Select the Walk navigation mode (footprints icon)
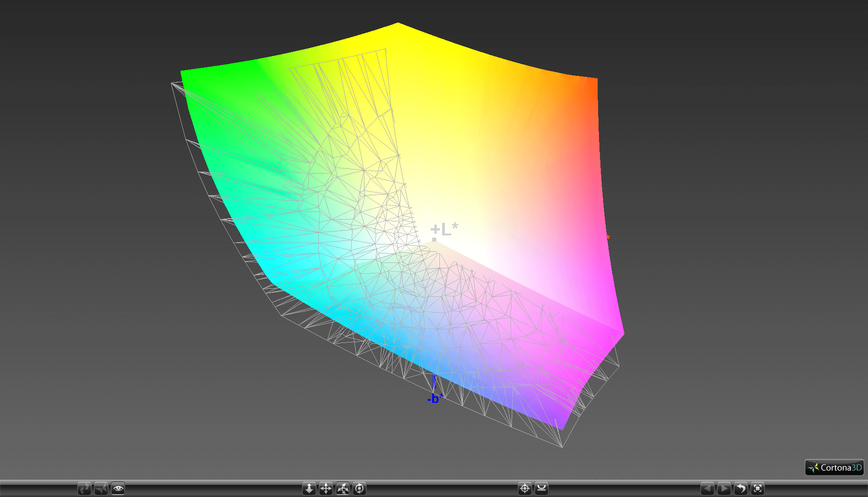Viewport: 868px width, 497px height. point(85,488)
